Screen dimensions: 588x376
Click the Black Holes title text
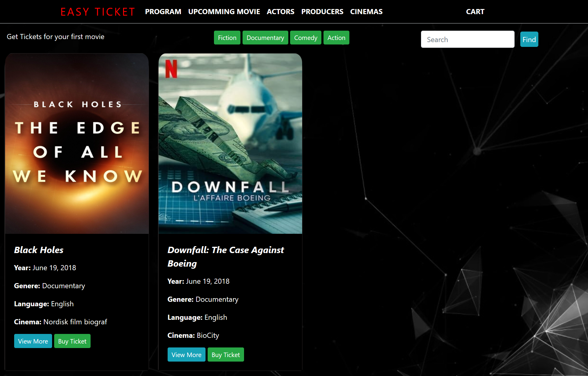click(39, 250)
